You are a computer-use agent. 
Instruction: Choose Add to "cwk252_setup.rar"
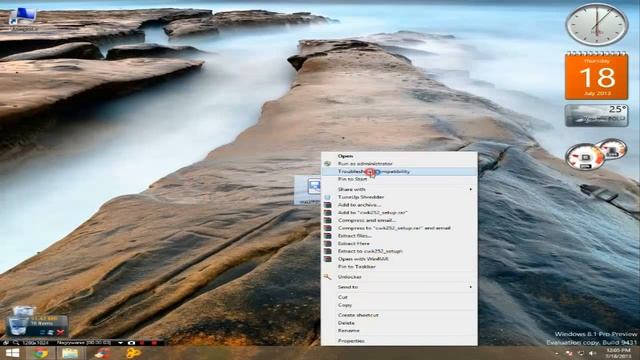[x=399, y=213]
